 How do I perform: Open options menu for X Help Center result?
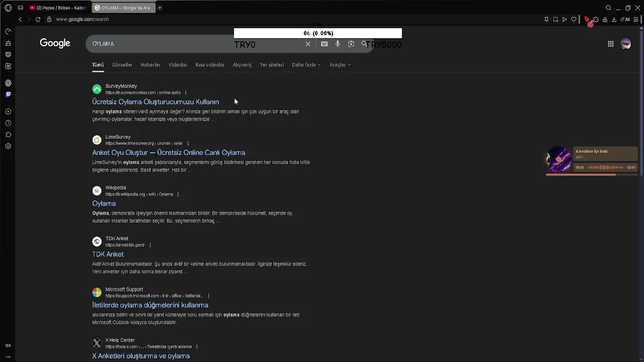pos(197,346)
